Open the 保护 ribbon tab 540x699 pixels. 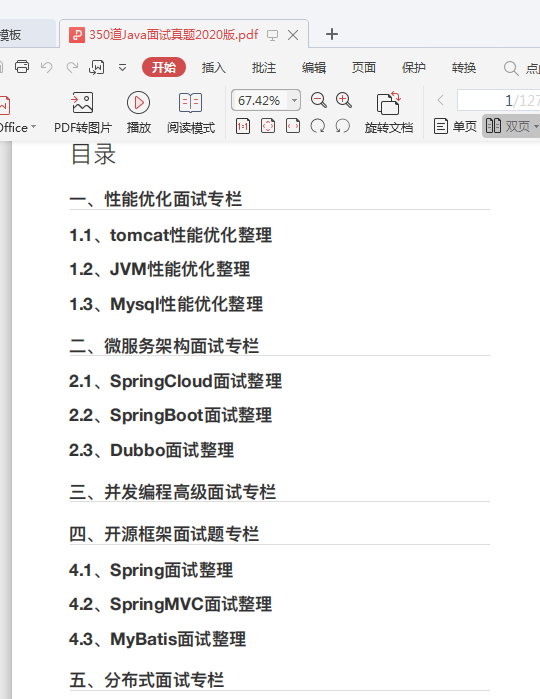[x=413, y=68]
